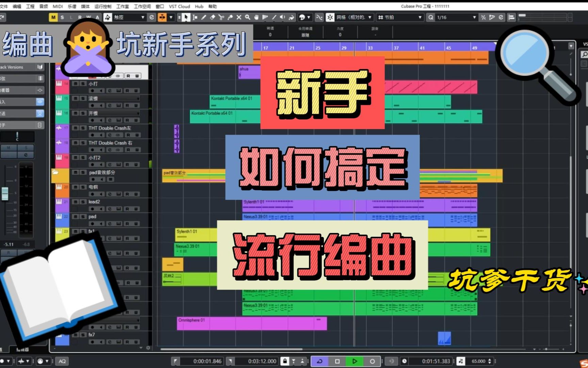Click the Quantize Q icon
Screen dimensions: 588x368
click(x=431, y=17)
